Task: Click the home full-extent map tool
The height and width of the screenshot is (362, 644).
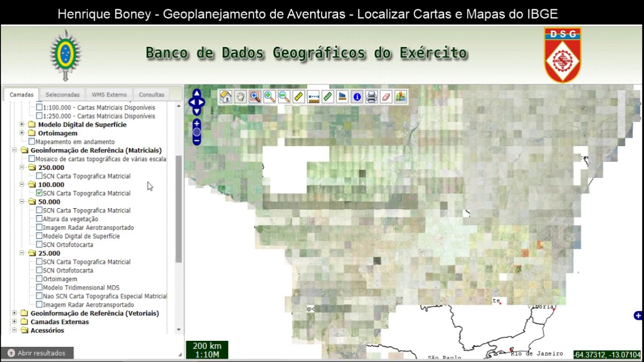Action: (225, 97)
